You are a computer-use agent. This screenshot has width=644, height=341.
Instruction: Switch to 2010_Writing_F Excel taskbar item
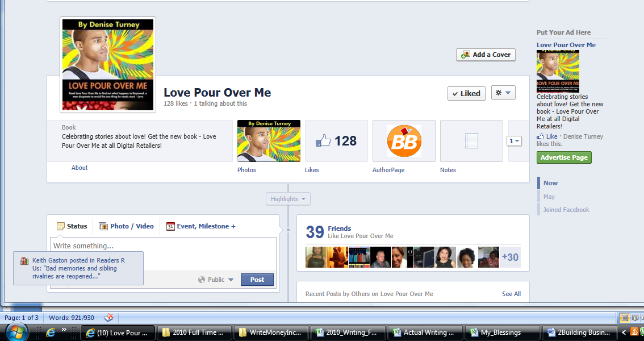[x=348, y=332]
